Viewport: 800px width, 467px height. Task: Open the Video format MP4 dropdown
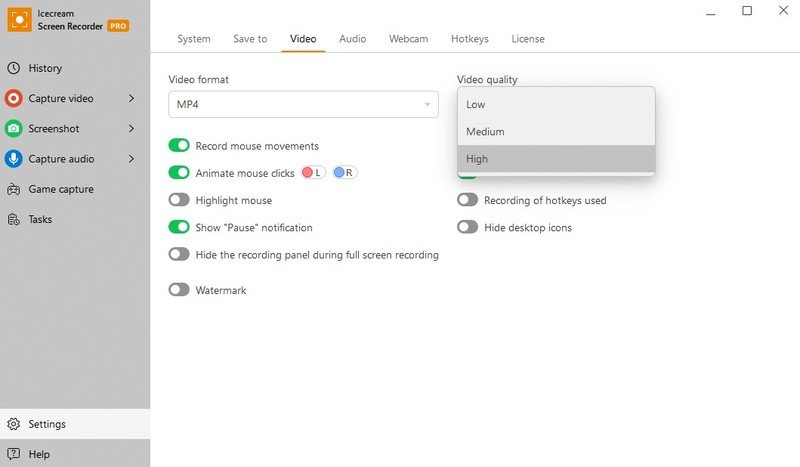(303, 104)
